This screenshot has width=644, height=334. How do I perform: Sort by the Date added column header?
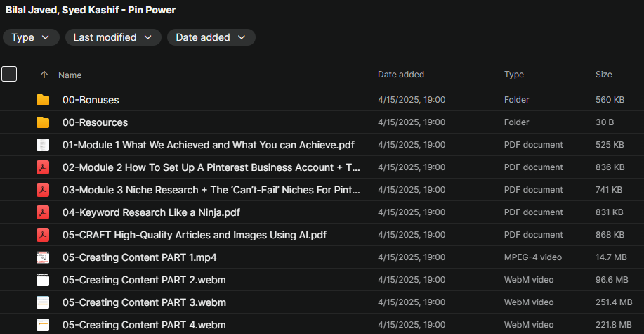[x=400, y=75]
